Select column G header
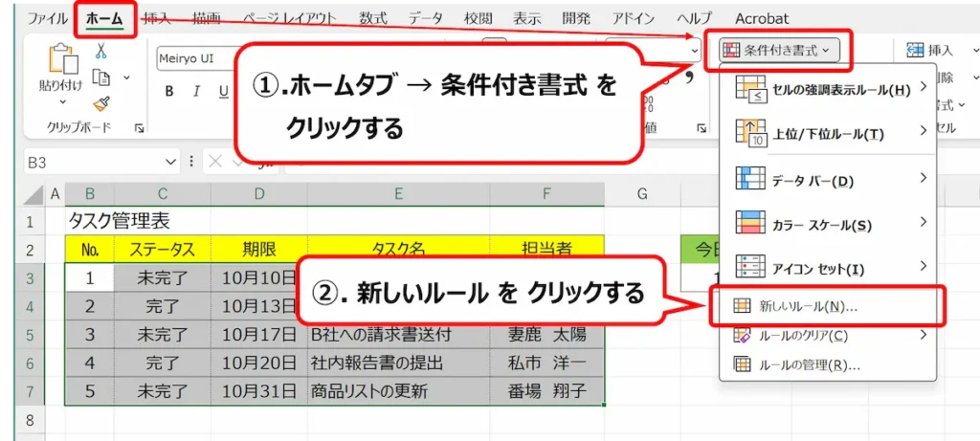Image resolution: width=980 pixels, height=441 pixels. point(642,194)
